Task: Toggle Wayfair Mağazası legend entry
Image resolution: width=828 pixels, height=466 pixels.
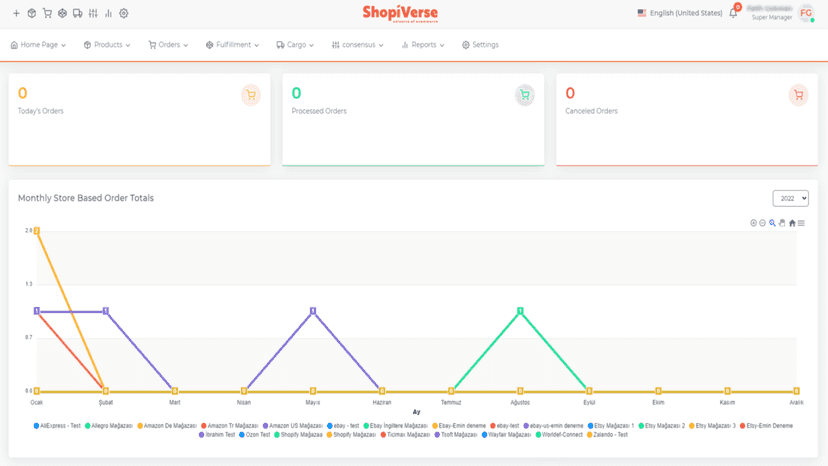Action: (x=506, y=435)
